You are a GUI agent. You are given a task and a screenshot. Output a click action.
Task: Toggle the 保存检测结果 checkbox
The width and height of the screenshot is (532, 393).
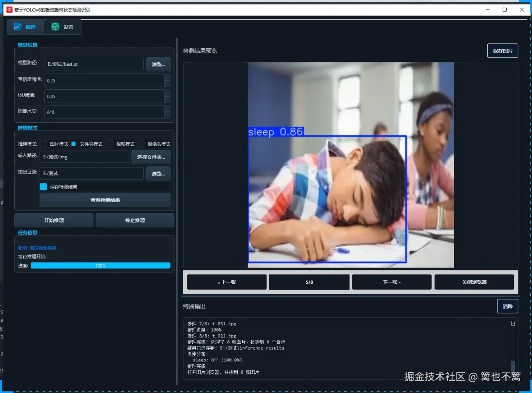43,187
